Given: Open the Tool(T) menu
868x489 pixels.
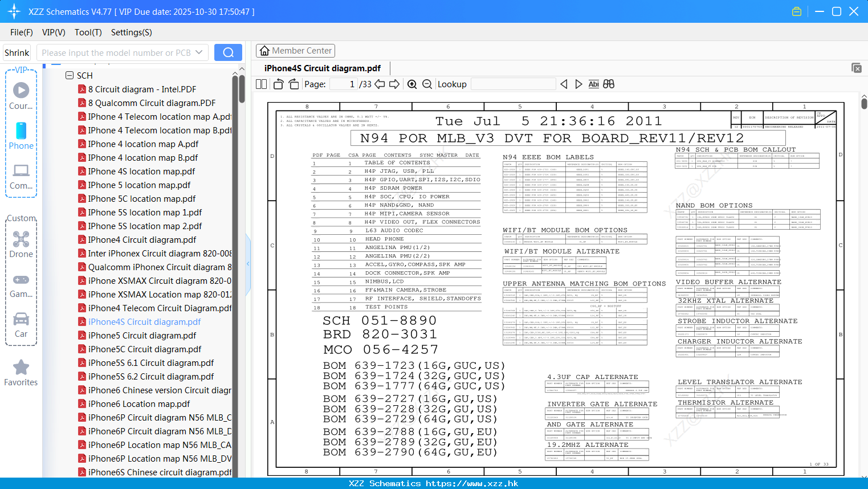Looking at the screenshot, I should [88, 32].
